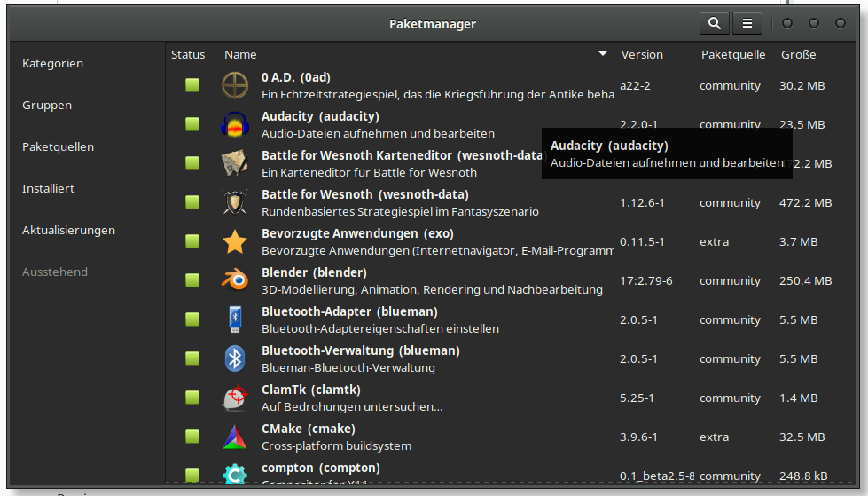Select the Bluetooth-Adapter (blueman) package name

(350, 311)
